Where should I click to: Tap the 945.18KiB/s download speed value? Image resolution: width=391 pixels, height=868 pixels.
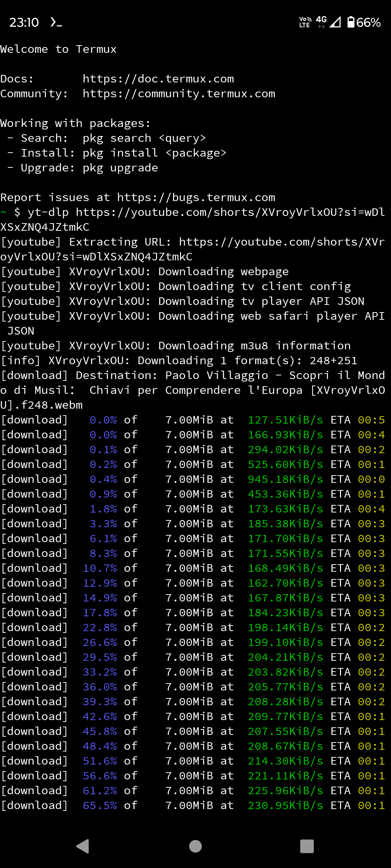coord(285,479)
